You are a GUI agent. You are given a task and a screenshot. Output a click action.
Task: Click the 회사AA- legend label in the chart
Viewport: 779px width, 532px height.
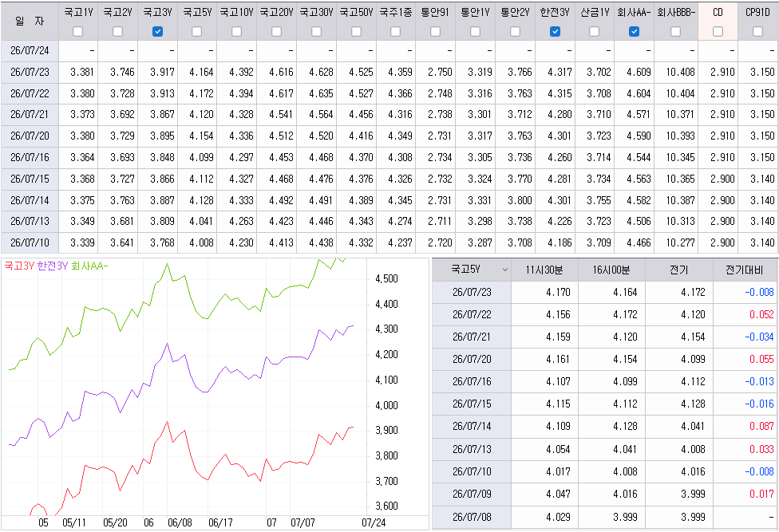coord(89,266)
